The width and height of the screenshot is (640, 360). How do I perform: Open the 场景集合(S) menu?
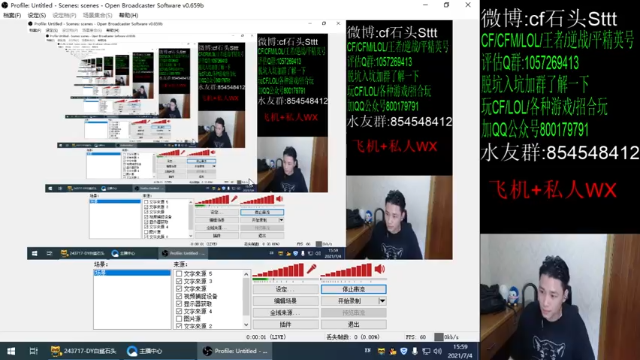point(97,15)
